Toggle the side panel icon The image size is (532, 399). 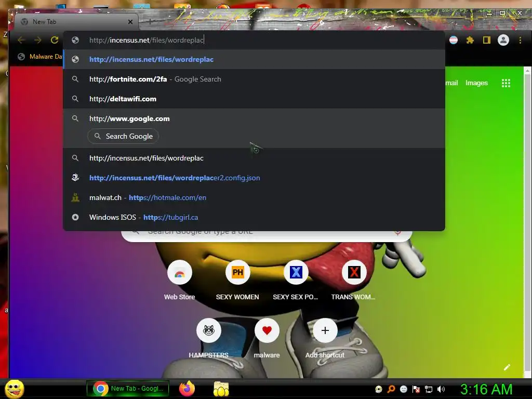(x=486, y=40)
